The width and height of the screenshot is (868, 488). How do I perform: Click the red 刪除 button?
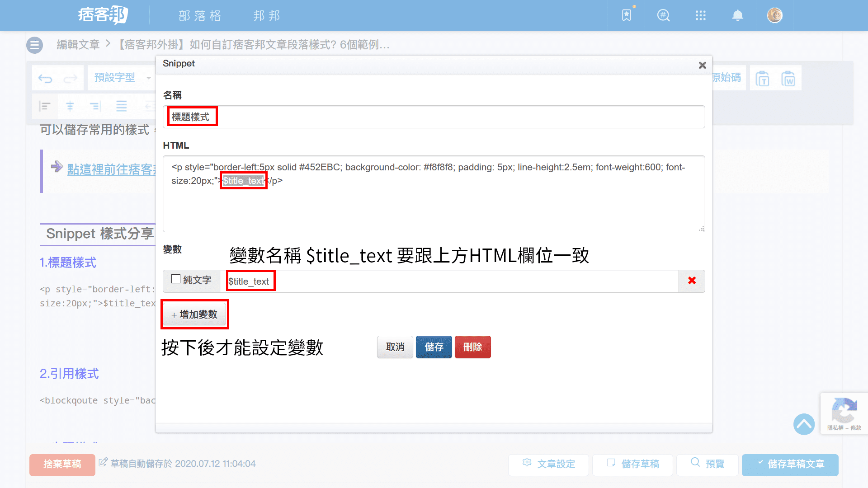click(x=472, y=347)
